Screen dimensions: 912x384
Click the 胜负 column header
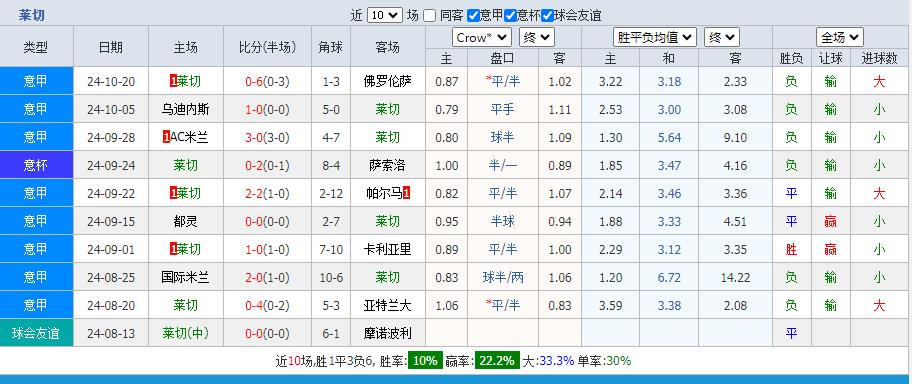click(791, 58)
